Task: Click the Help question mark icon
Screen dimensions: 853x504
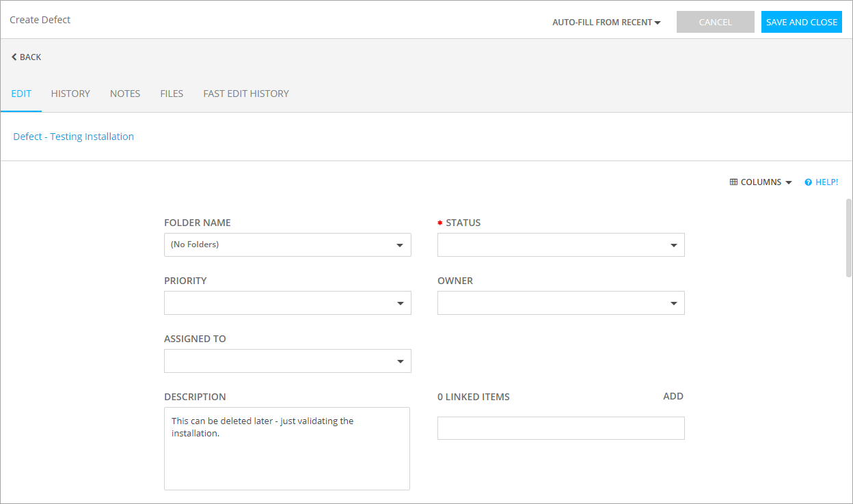Action: [808, 182]
